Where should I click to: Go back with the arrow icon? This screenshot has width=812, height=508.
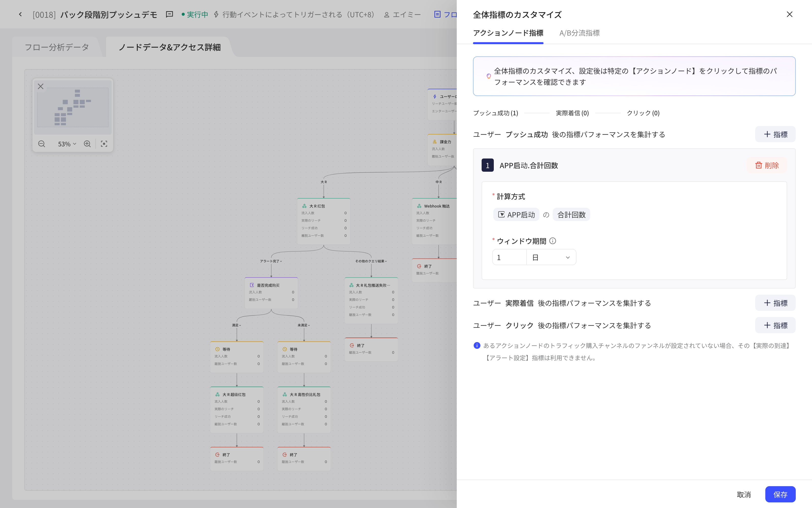[x=21, y=14]
